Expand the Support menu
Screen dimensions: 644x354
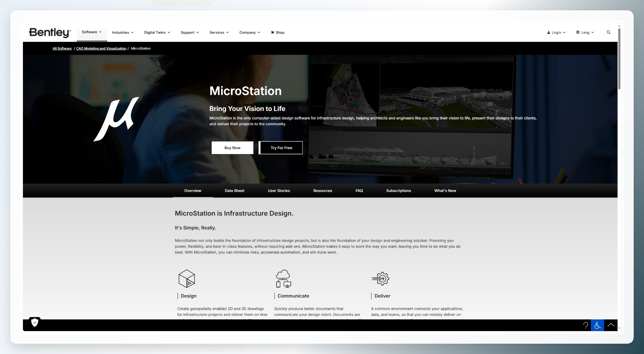click(x=190, y=33)
